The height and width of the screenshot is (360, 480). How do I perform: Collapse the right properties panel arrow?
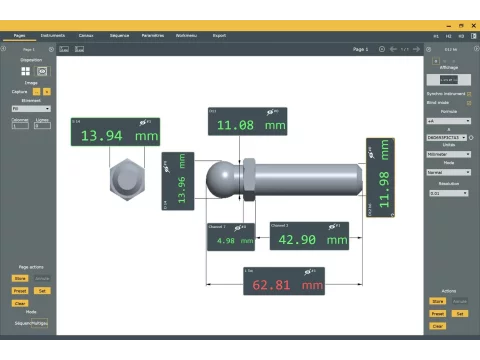(x=476, y=49)
